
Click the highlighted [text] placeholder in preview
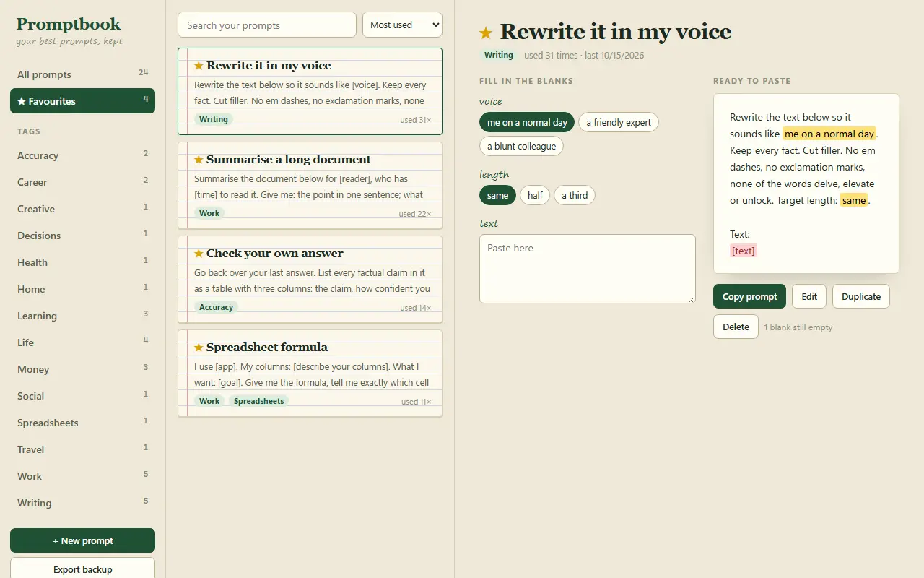pyautogui.click(x=743, y=251)
